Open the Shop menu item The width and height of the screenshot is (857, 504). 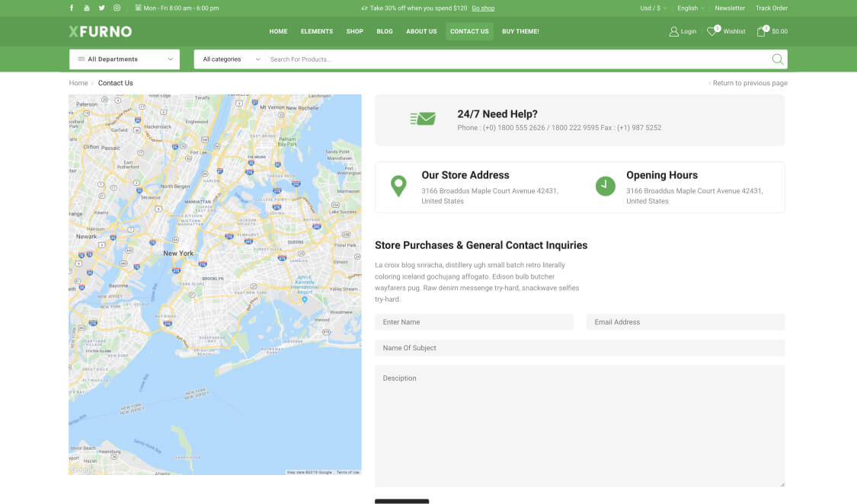click(355, 32)
